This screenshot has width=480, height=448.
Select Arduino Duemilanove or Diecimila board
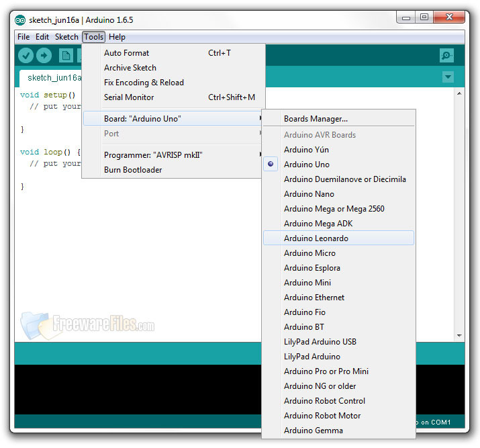click(x=338, y=179)
